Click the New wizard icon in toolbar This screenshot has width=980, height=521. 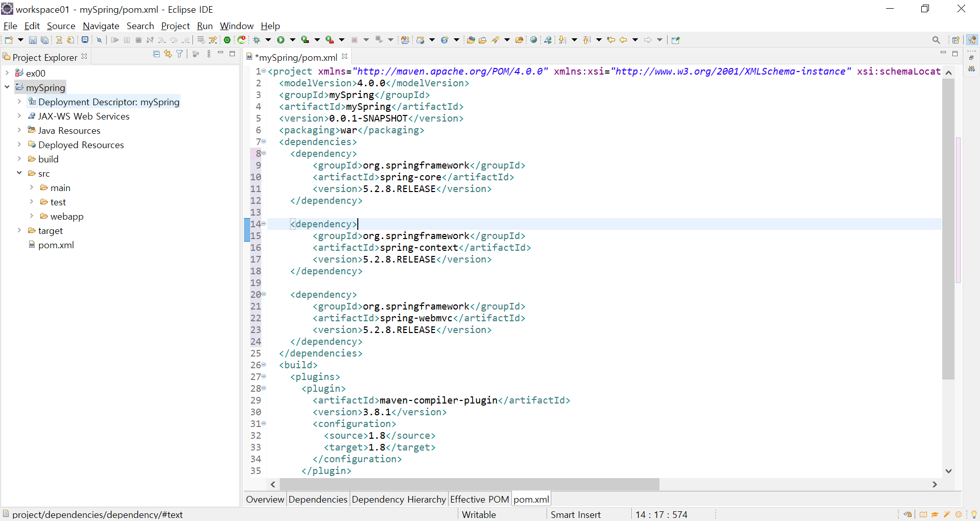click(x=9, y=40)
